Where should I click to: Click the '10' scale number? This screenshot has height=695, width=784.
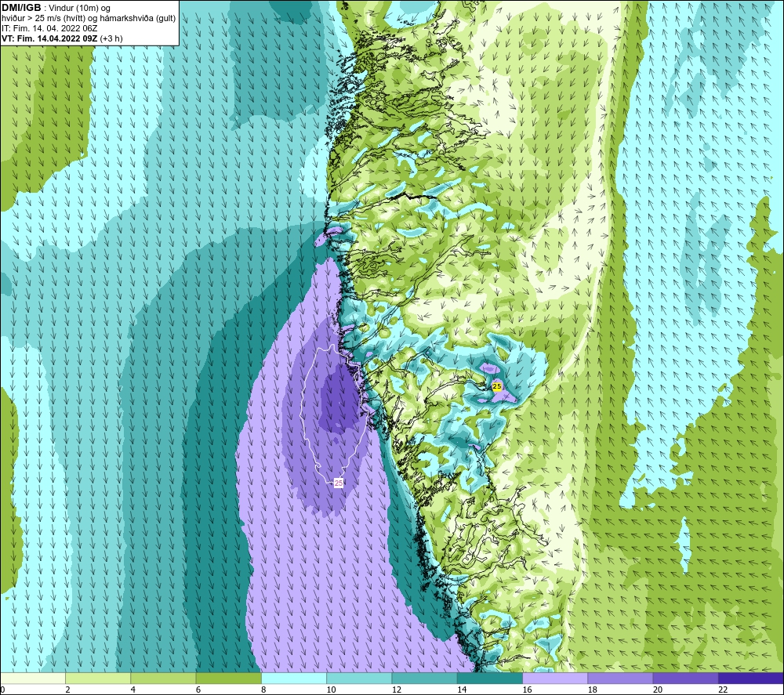(x=331, y=690)
